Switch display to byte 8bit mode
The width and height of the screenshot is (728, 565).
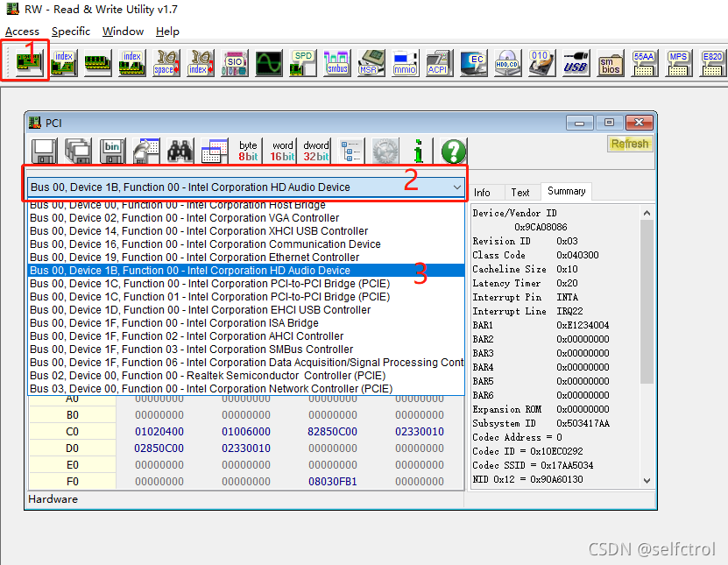point(248,151)
